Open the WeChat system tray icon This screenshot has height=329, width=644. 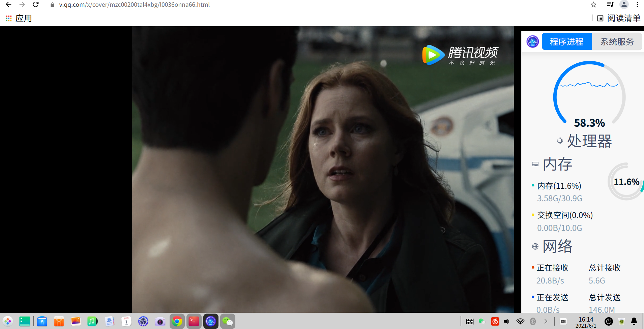[x=482, y=322]
